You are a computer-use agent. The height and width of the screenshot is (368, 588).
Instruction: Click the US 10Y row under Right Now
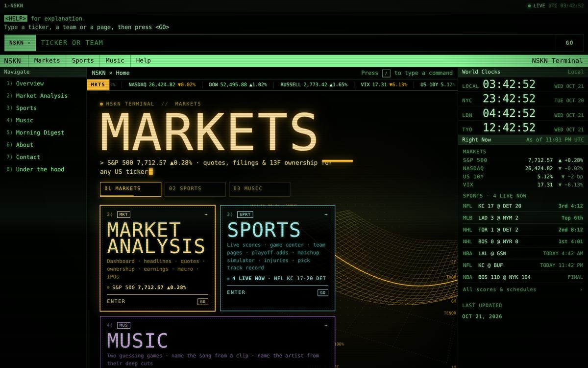point(523,176)
